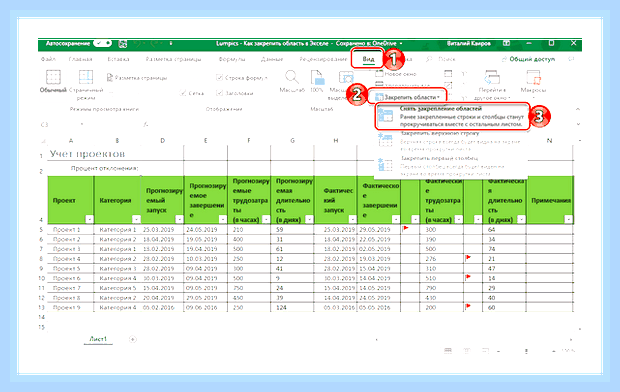This screenshot has width=620, height=392.
Task: Open the Категория column filter dropdown
Action: pyautogui.click(x=136, y=219)
